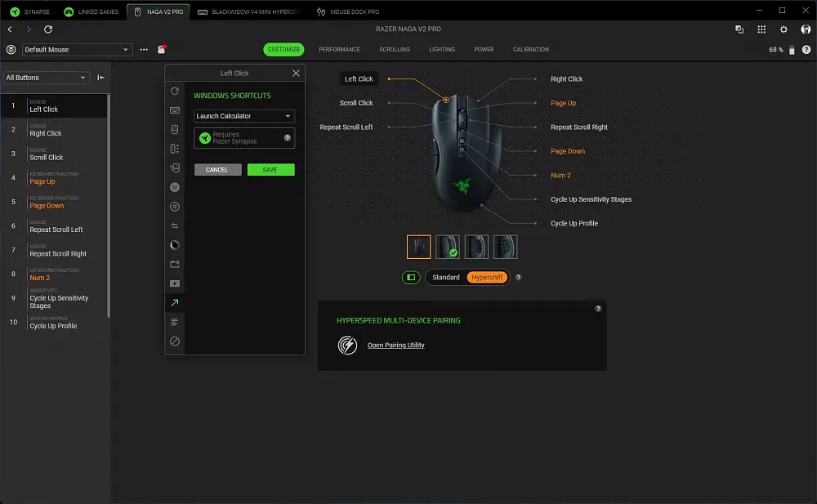This screenshot has height=504, width=817.
Task: Open the Linked Games top tab
Action: point(92,11)
